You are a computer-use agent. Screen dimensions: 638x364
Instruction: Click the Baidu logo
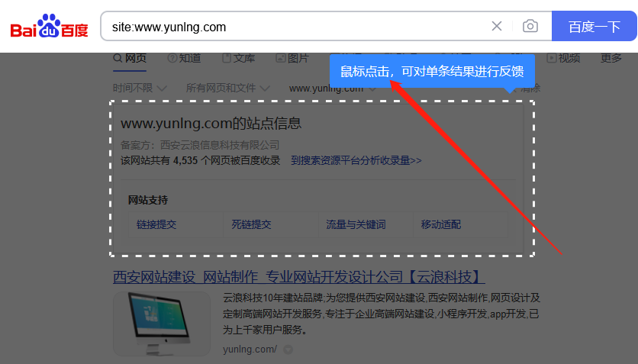[x=49, y=27]
